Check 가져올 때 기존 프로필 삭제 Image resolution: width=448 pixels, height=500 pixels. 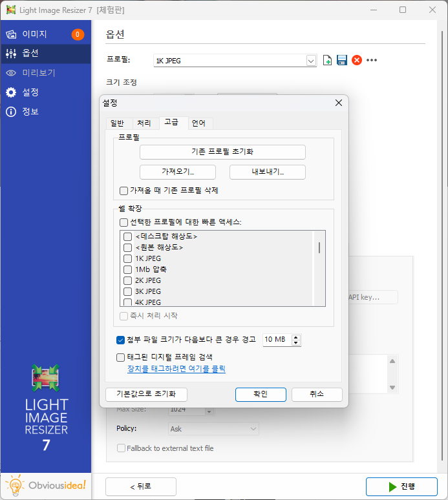[x=124, y=191]
